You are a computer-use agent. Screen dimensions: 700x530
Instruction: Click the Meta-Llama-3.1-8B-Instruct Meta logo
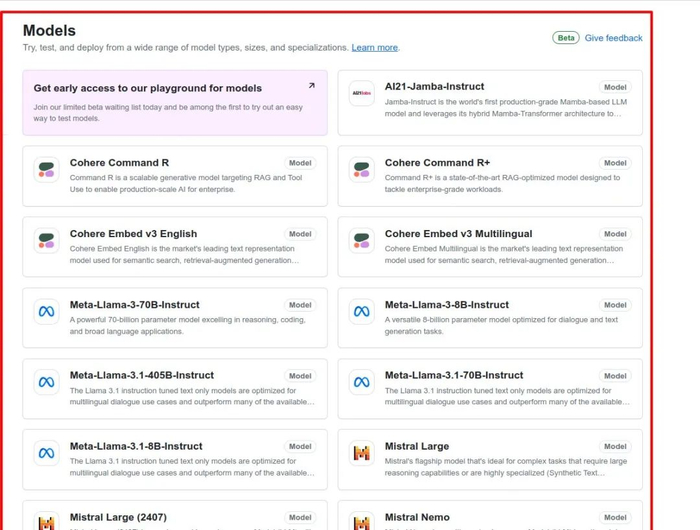click(x=46, y=454)
